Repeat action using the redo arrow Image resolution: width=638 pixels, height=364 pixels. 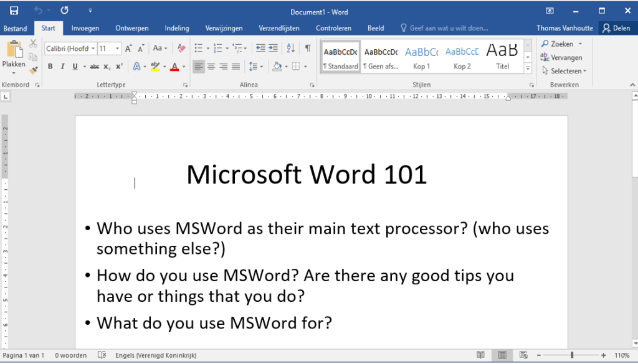click(64, 11)
